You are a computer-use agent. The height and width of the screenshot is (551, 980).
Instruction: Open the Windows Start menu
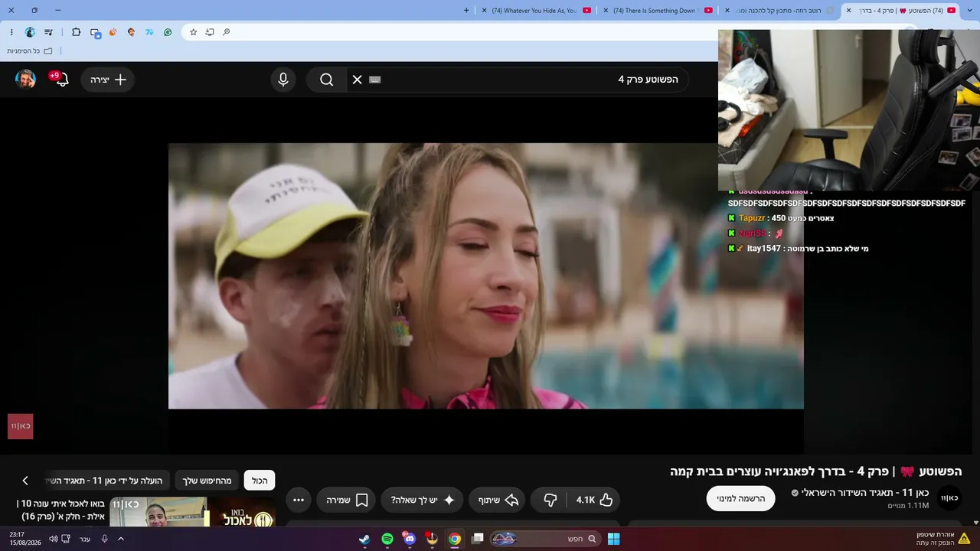tap(613, 539)
